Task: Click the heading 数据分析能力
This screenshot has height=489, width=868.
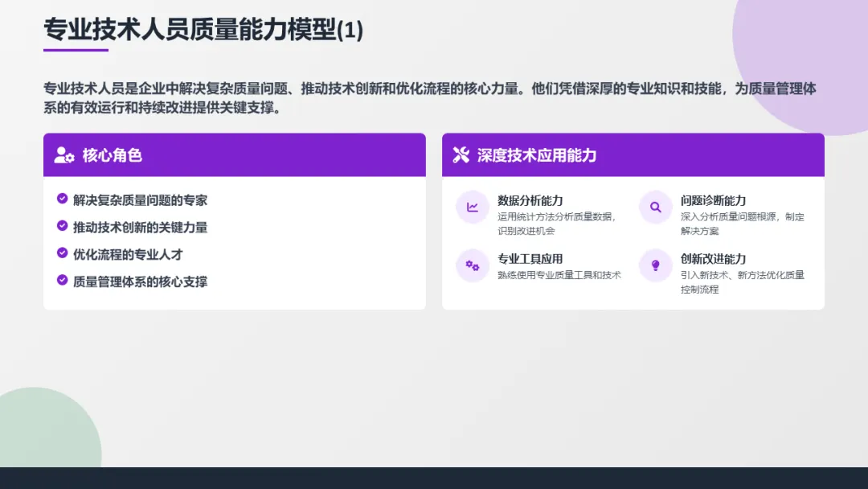Action: click(x=530, y=200)
